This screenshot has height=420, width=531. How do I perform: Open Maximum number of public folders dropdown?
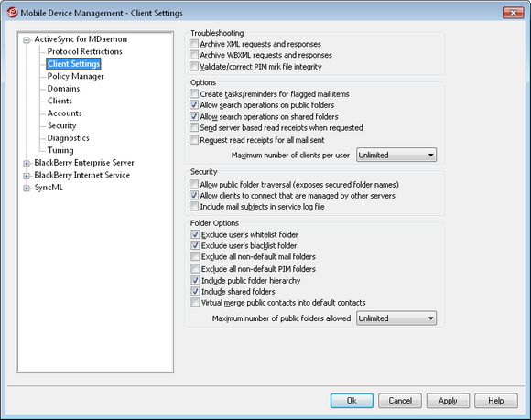396,318
